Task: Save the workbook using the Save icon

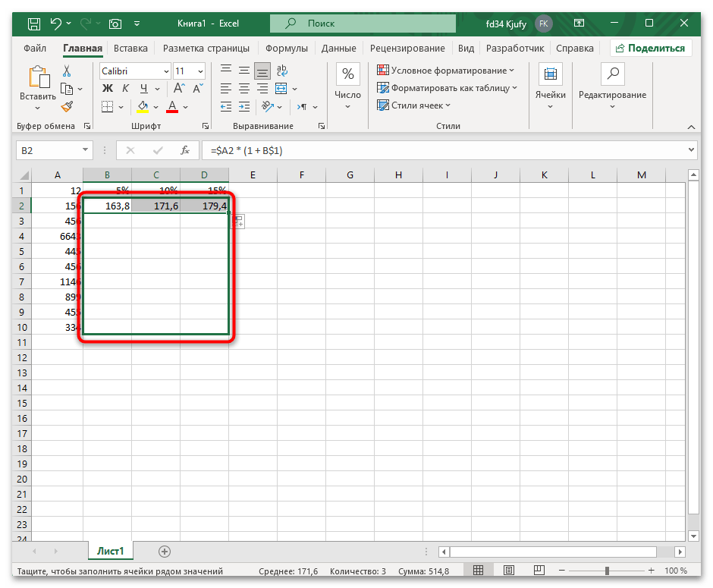Action: coord(34,24)
